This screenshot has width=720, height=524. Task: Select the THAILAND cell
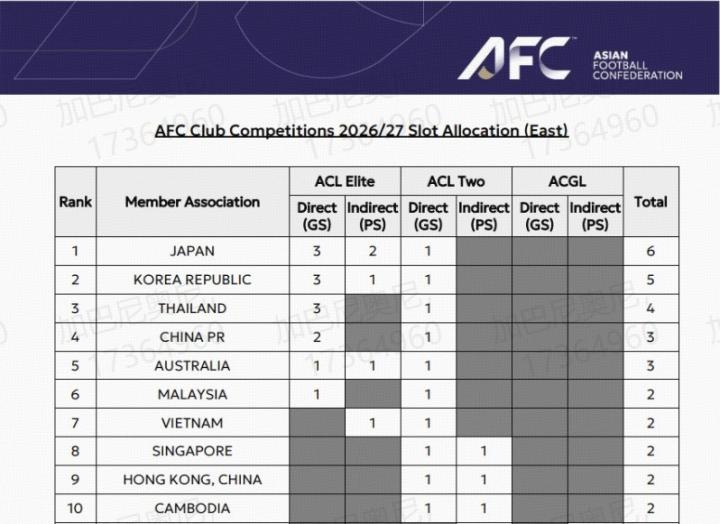tap(192, 308)
